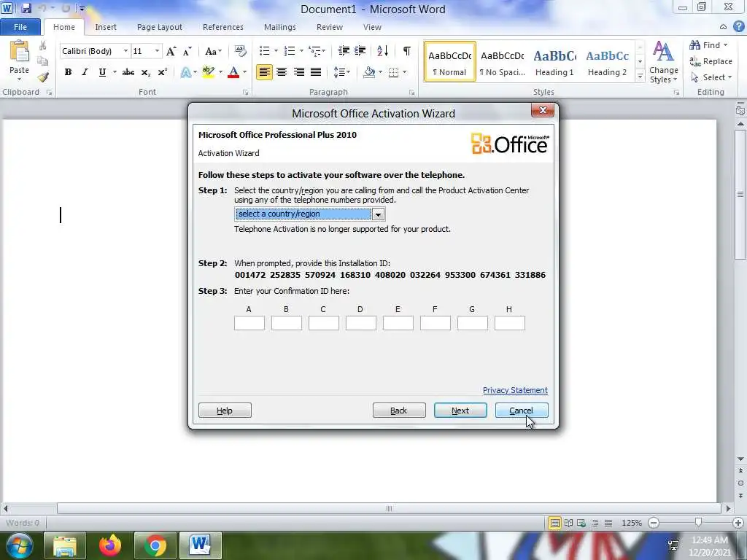Click the Strikethrough icon
This screenshot has height=560, width=747.
click(x=128, y=72)
